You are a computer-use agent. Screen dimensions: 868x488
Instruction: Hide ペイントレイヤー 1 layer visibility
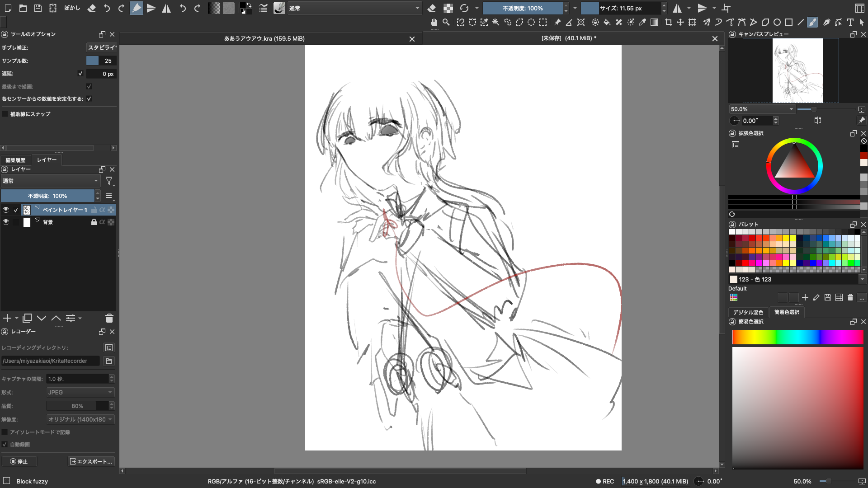pos(6,210)
